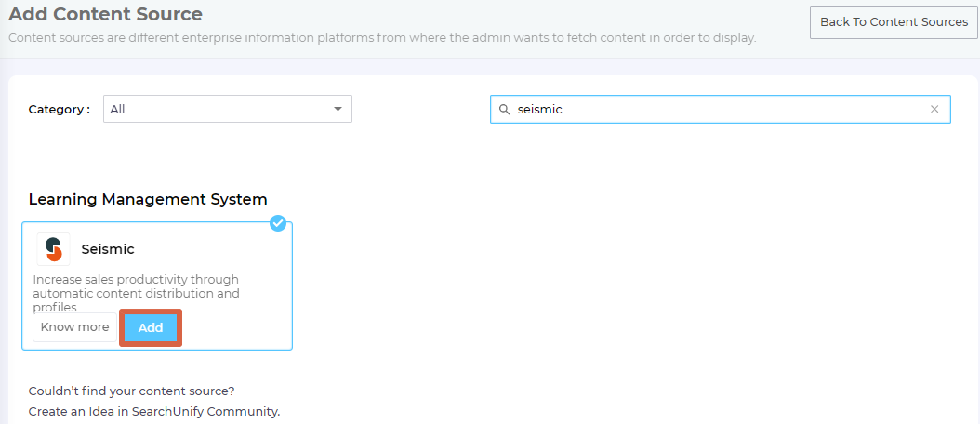Click the Add Content Source page title
Image resolution: width=980 pixels, height=424 pixels.
pos(105,14)
